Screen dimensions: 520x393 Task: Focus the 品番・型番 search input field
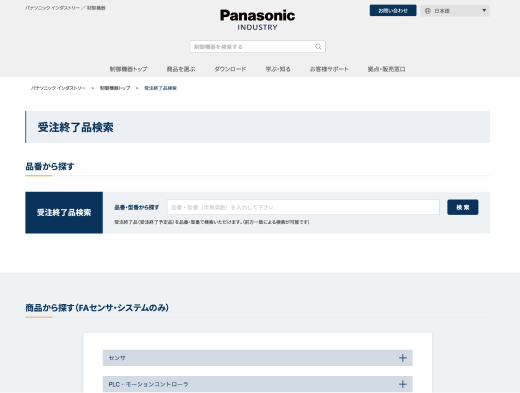coord(303,207)
